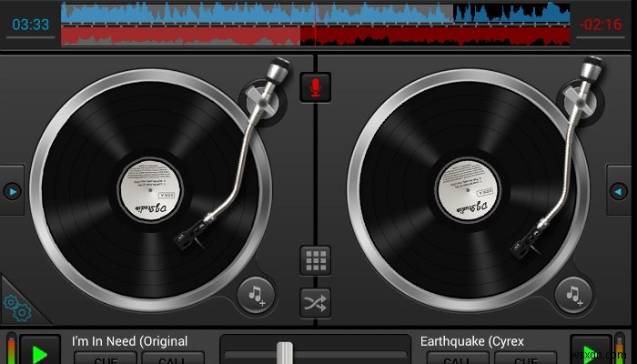Viewport: 637px width, 364px height.
Task: Toggle the shuffle automix button
Action: point(315,303)
